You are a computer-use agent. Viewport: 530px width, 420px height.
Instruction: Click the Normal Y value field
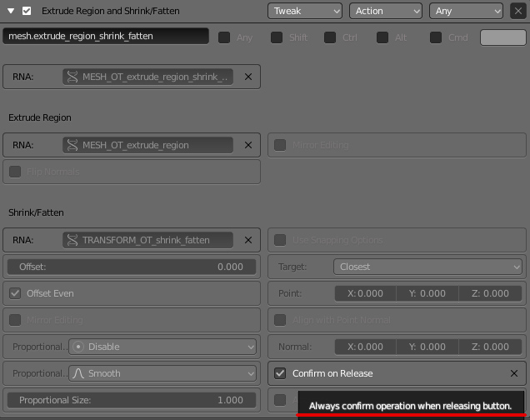pyautogui.click(x=427, y=347)
